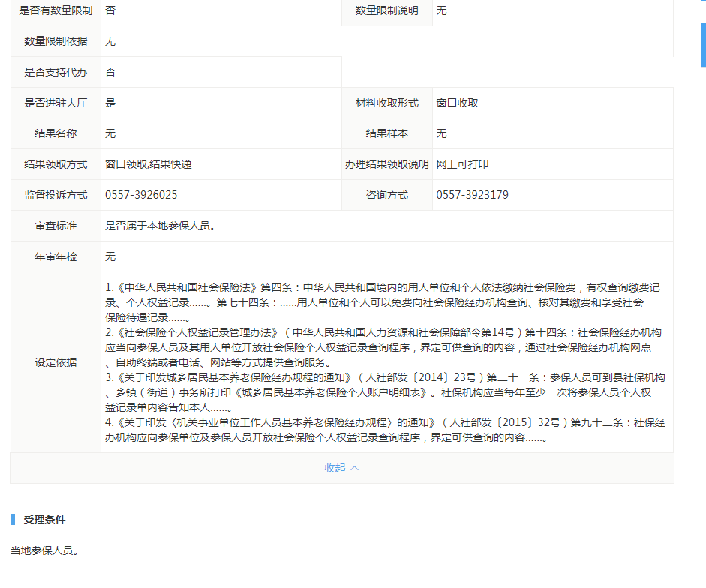Click the 窗口收取 value cell
This screenshot has height=588, width=706.
pyautogui.click(x=458, y=103)
